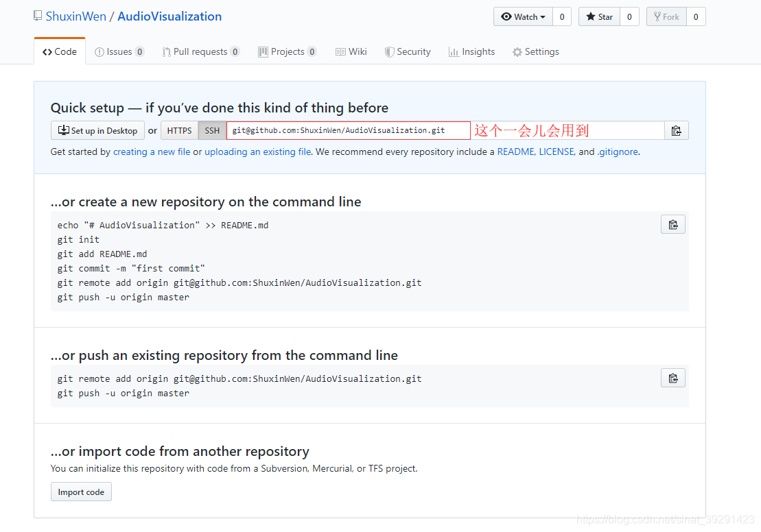The width and height of the screenshot is (761, 532).
Task: Click '...or push an existing repository' heading
Action: 224,356
